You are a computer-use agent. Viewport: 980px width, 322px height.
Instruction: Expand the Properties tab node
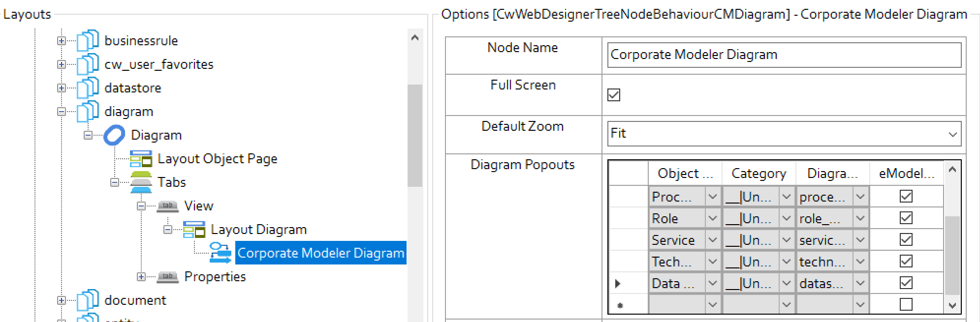[x=141, y=277]
